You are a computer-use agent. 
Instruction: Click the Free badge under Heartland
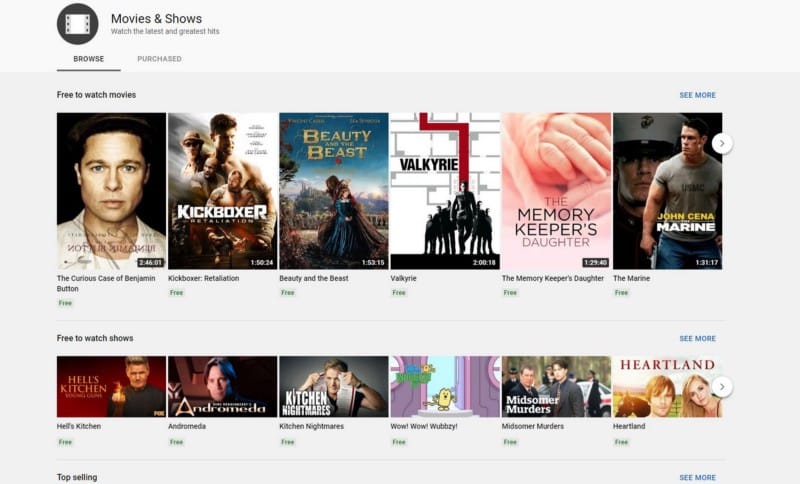point(621,442)
